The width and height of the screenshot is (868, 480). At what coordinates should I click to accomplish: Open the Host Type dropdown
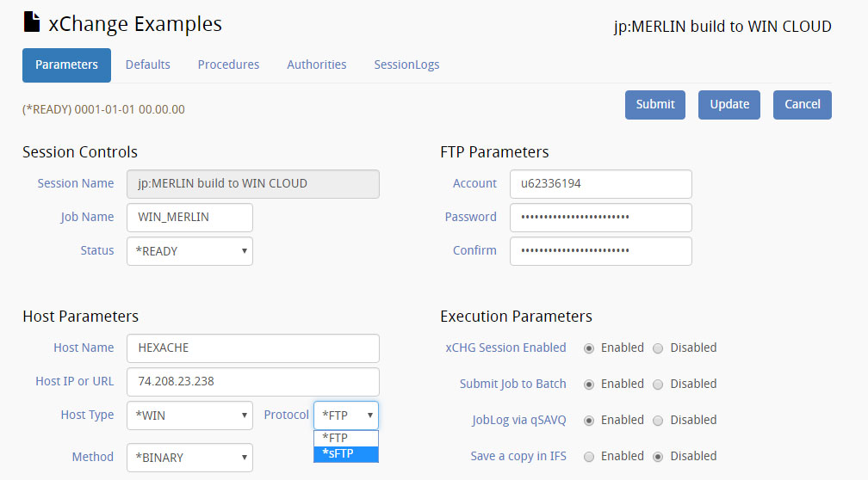point(189,415)
